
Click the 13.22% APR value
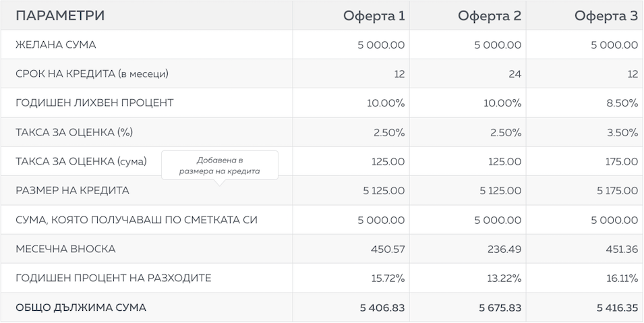pyautogui.click(x=506, y=278)
